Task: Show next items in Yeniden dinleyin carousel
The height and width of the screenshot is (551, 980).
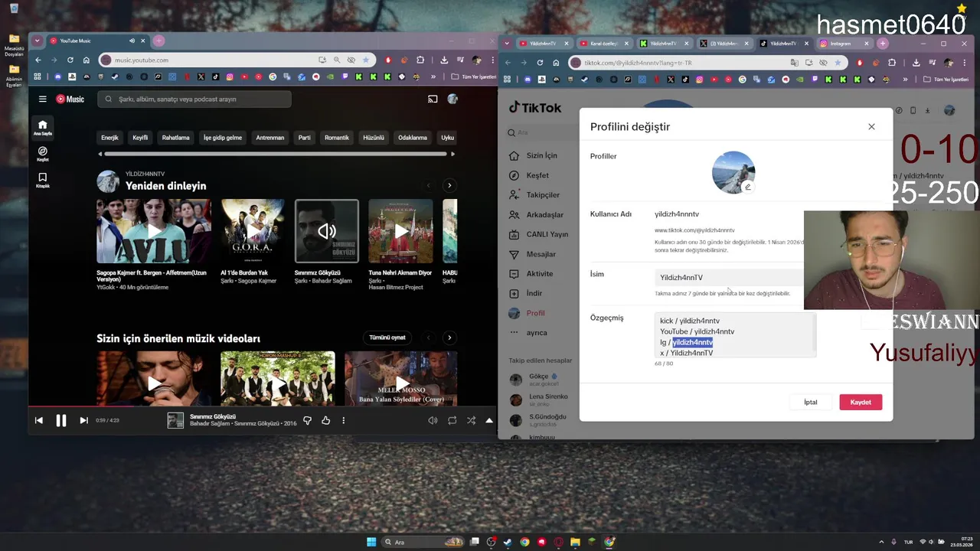Action: (449, 185)
